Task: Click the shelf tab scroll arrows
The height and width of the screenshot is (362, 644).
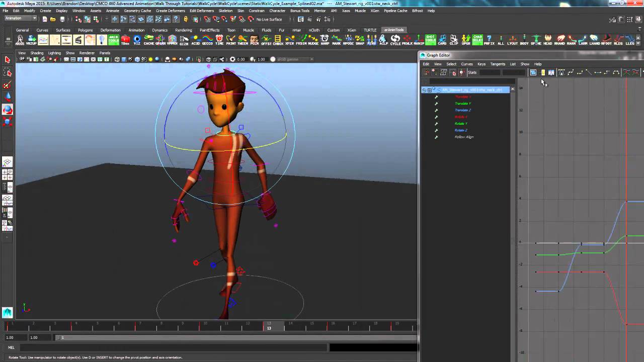Action: tap(638, 40)
